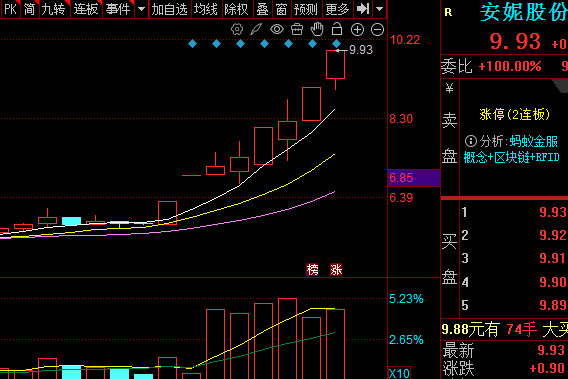Click the 涨 marker below the candles

tap(336, 270)
